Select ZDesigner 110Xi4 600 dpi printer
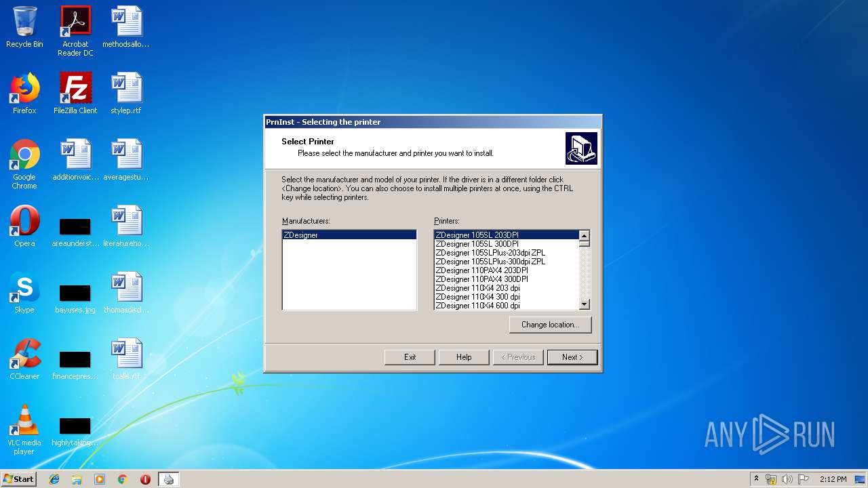The image size is (868, 488). [x=506, y=306]
